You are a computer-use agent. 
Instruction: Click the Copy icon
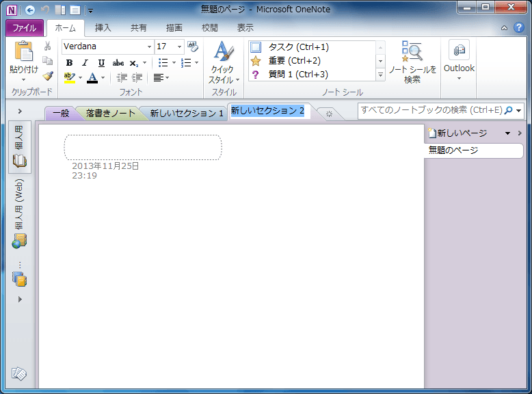pyautogui.click(x=47, y=61)
